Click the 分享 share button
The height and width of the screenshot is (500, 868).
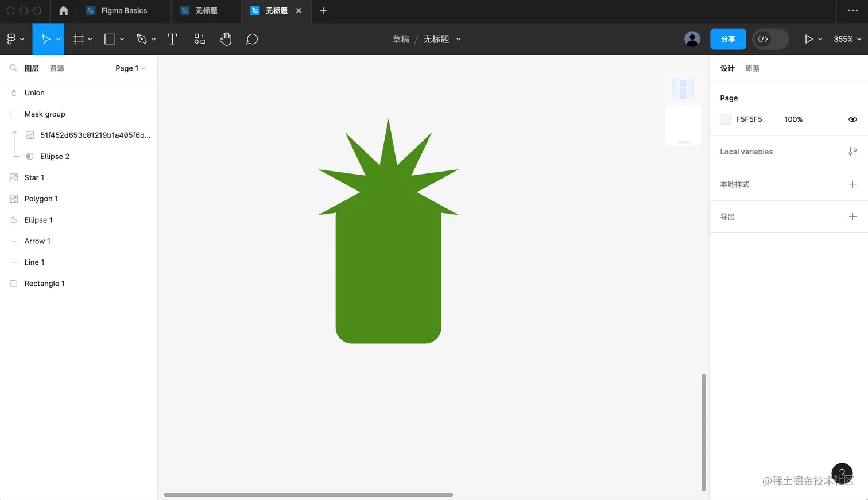728,39
